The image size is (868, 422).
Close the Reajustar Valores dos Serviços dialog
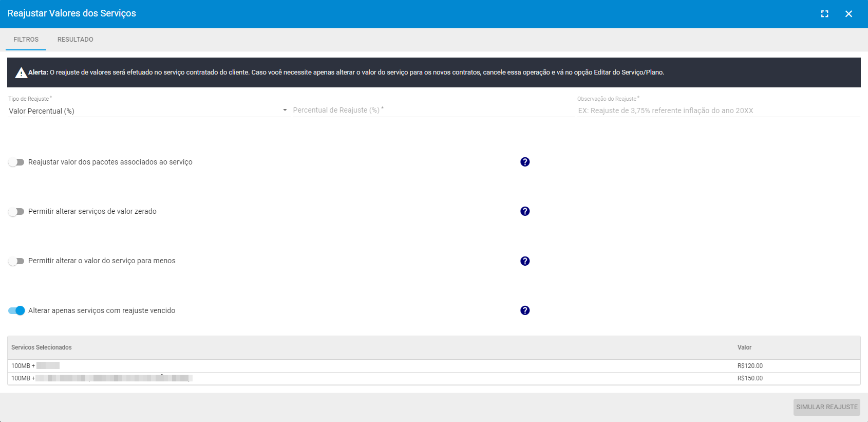click(848, 14)
